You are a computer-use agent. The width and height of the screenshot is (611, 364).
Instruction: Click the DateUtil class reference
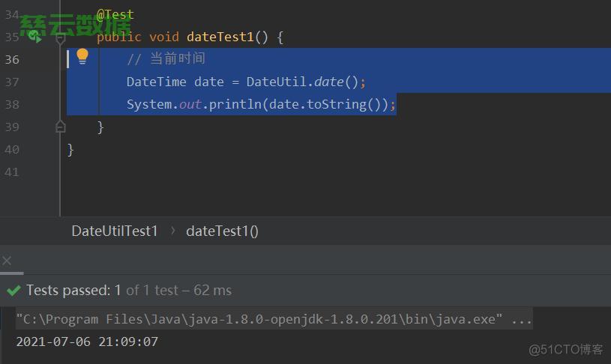click(276, 82)
